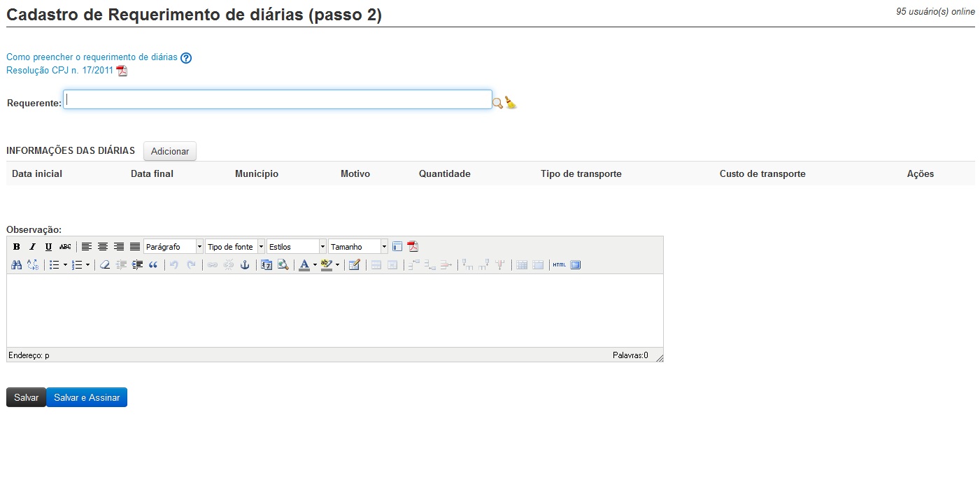Apply the highlight background color
980x477 pixels.
click(327, 265)
